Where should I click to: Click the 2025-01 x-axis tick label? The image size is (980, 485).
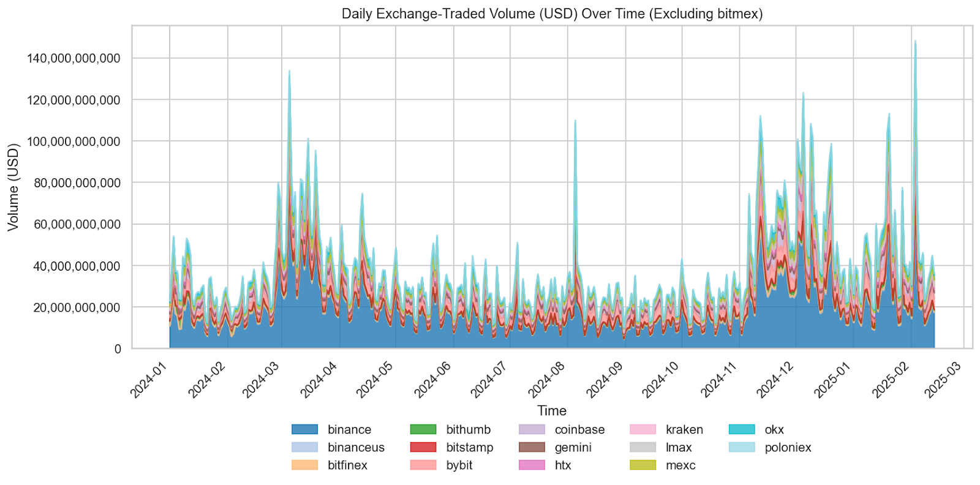click(x=833, y=380)
